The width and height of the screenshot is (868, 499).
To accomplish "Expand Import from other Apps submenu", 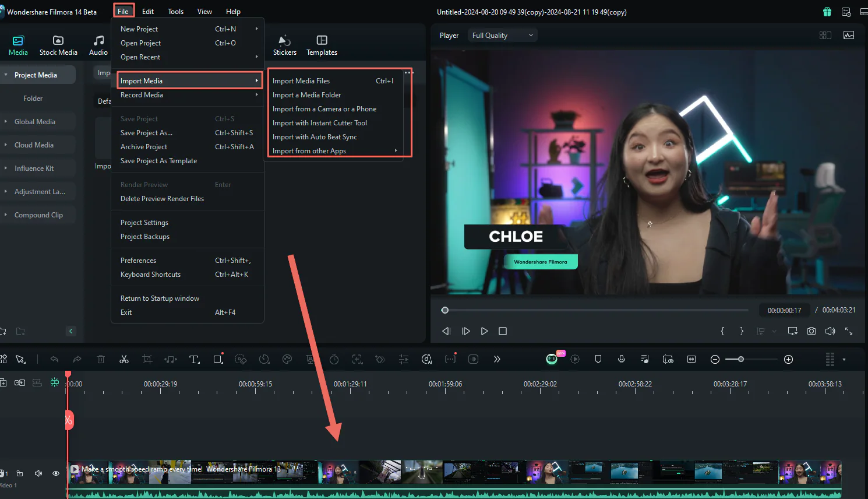I will pos(336,150).
